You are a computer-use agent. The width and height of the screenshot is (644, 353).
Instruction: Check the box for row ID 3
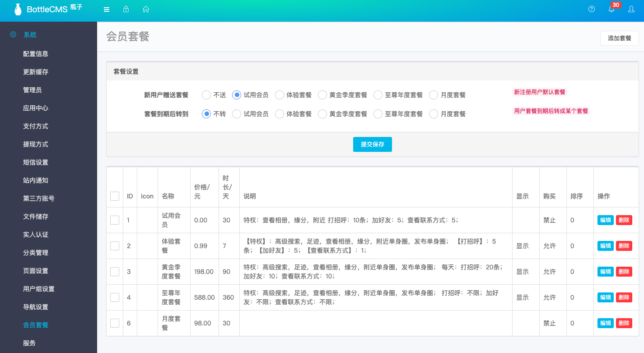115,272
